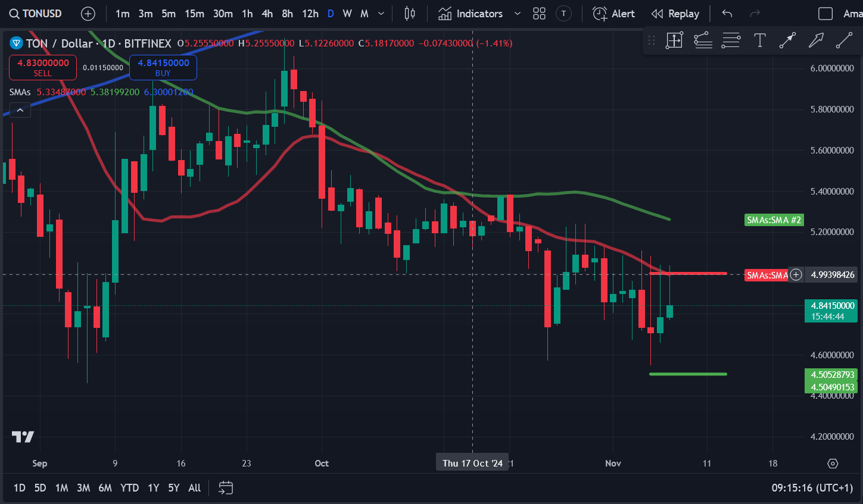Viewport: 863px width, 504px height.
Task: Click the plus icon next to 4.99398426
Action: click(796, 275)
